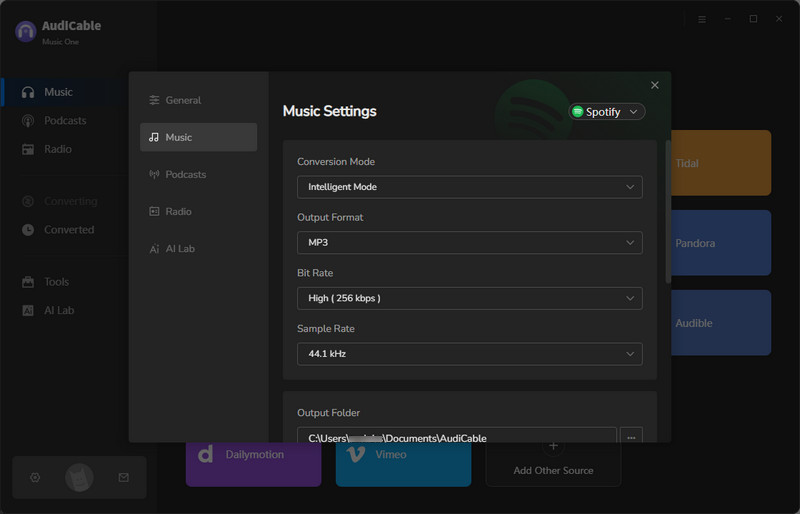The image size is (800, 514).
Task: Switch to Podcasts settings tab
Action: point(198,174)
